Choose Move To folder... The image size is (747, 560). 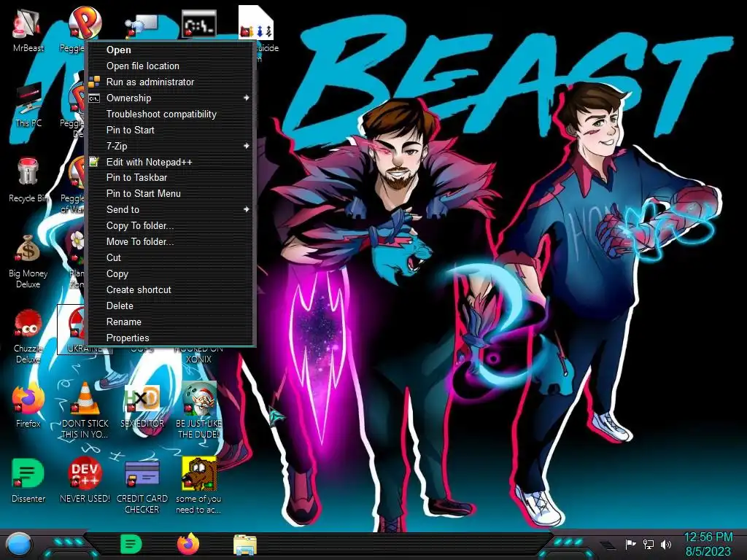(170, 242)
